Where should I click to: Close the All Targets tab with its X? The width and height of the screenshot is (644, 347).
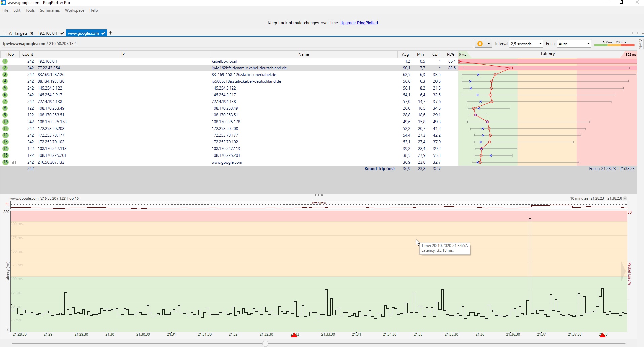tap(32, 33)
